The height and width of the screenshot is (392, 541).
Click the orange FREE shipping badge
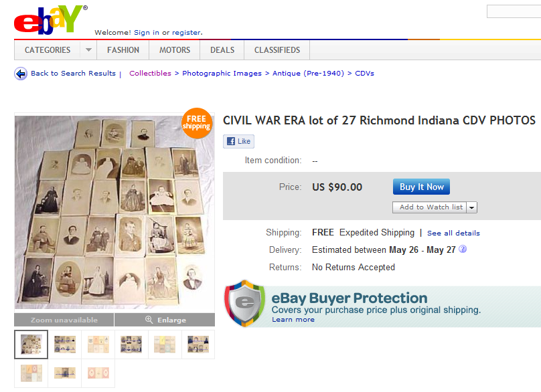[x=196, y=124]
